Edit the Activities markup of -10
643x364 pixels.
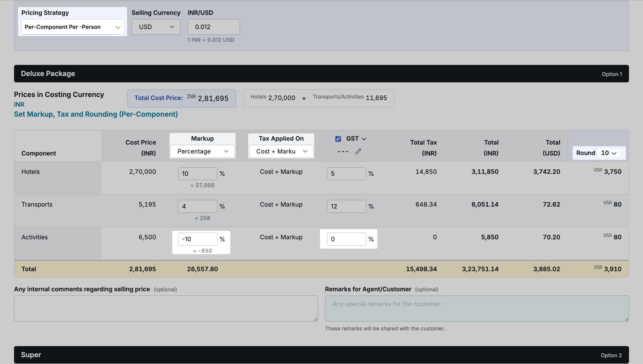coord(197,239)
